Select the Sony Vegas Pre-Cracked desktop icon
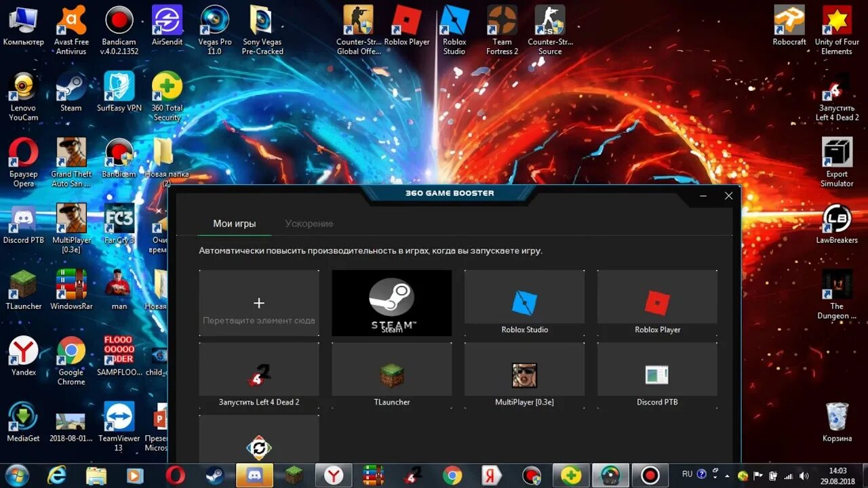Viewport: 868px width, 488px height. [262, 30]
